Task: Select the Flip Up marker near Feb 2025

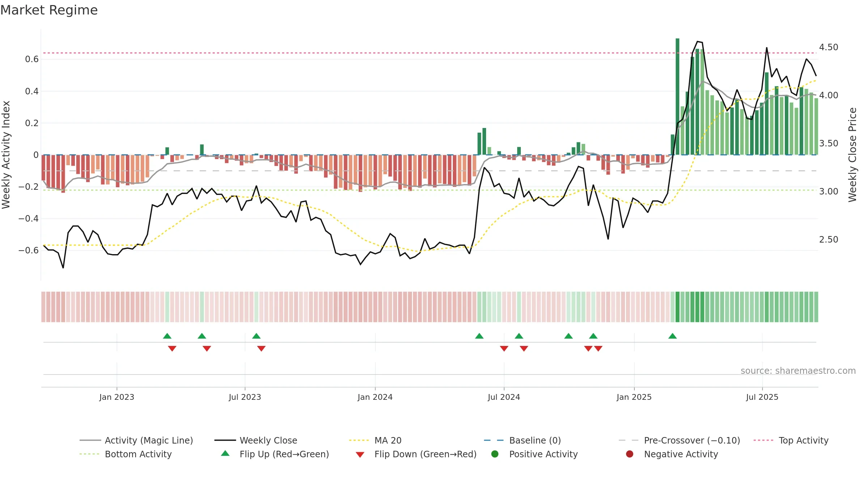Action: (x=673, y=336)
